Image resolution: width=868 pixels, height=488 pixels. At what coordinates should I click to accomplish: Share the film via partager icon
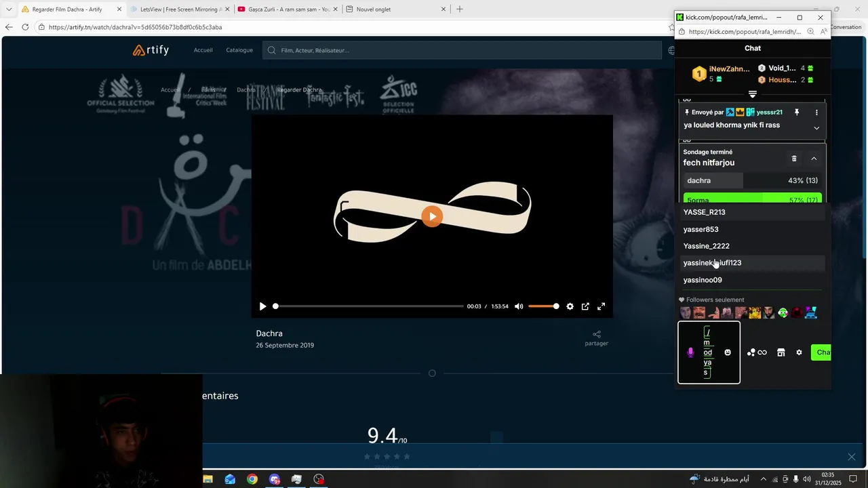click(x=597, y=338)
